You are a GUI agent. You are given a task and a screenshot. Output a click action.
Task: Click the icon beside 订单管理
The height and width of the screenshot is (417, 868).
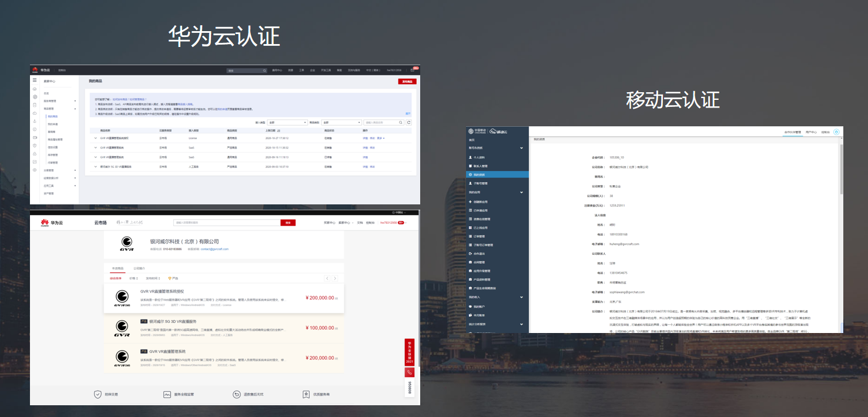[x=470, y=236]
